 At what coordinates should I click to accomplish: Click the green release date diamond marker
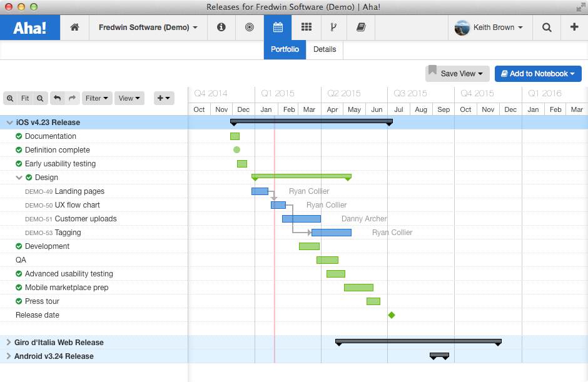point(392,315)
